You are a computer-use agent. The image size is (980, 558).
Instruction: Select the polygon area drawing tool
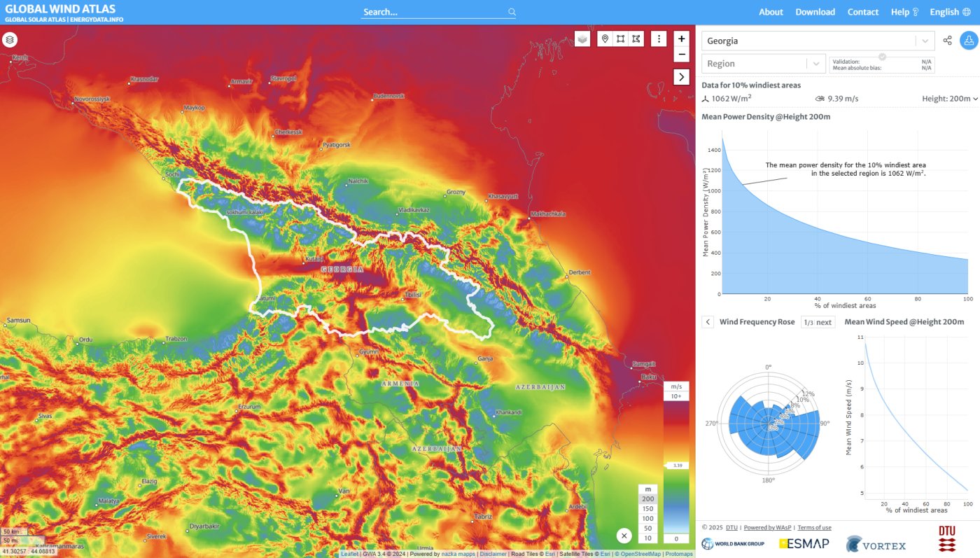click(x=636, y=39)
